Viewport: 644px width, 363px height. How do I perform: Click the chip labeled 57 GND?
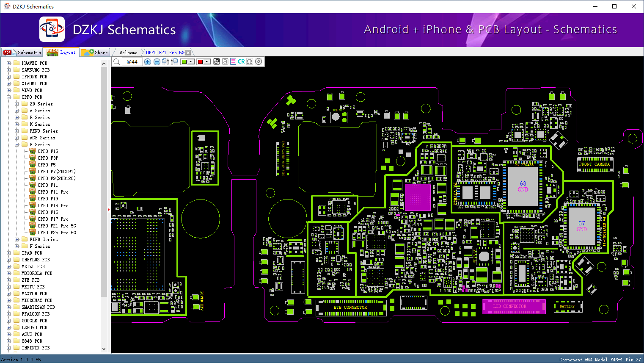[582, 226]
